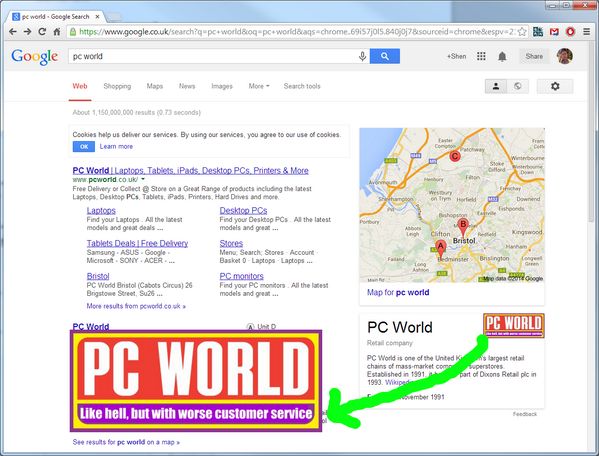The height and width of the screenshot is (456, 599).
Task: Reload the page with the refresh icon
Action: pos(42,32)
